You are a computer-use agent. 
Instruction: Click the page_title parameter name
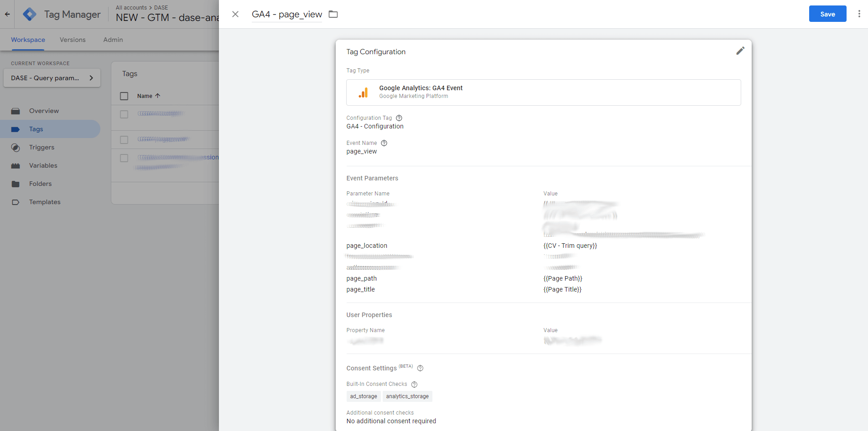pyautogui.click(x=361, y=289)
